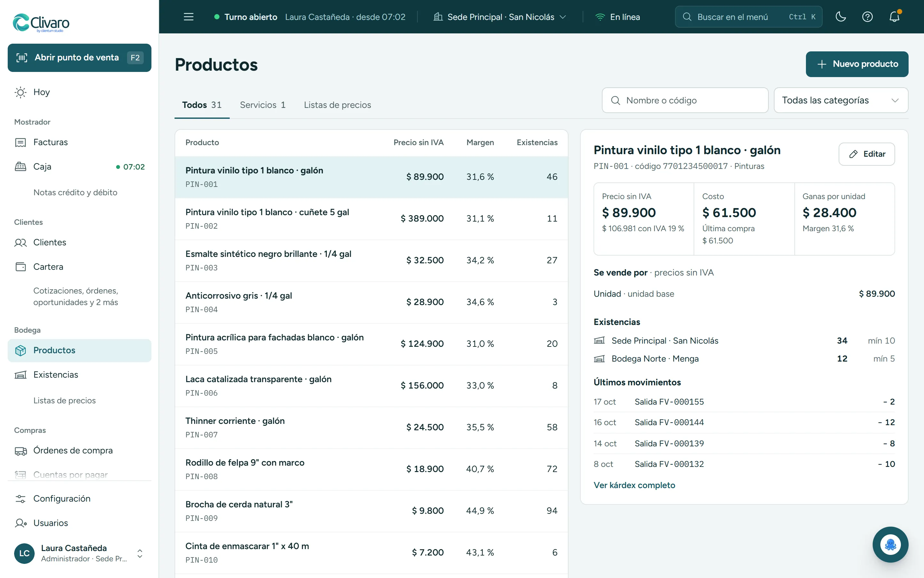
Task: Click the Turno abierto status
Action: point(310,17)
